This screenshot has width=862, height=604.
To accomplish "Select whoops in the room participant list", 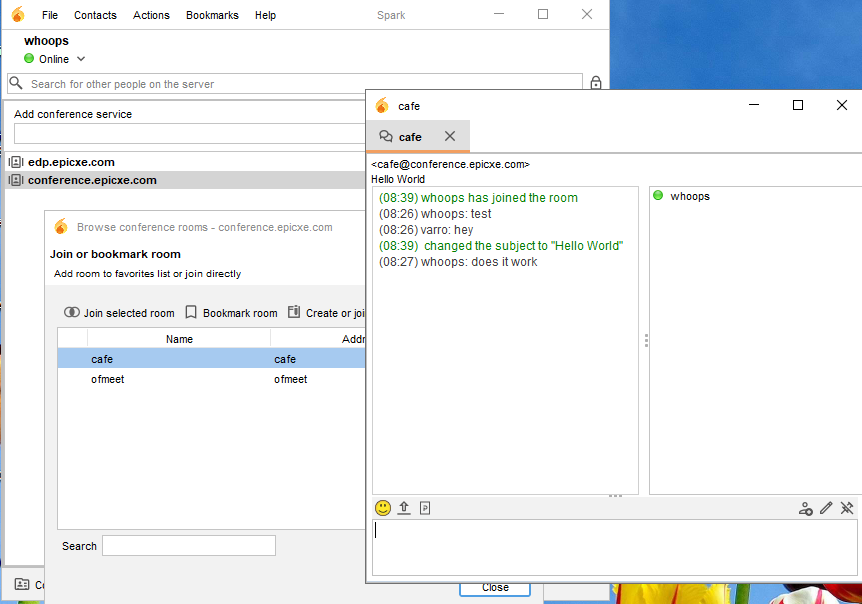I will 690,196.
